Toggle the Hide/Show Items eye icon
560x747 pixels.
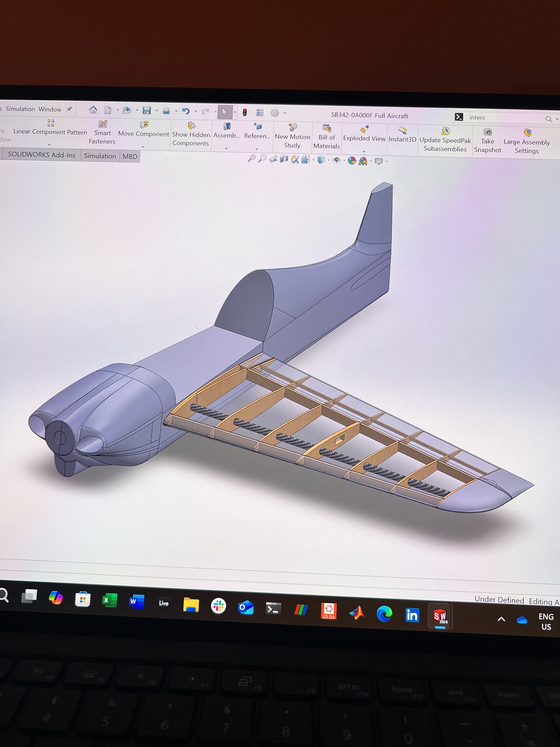tap(337, 160)
